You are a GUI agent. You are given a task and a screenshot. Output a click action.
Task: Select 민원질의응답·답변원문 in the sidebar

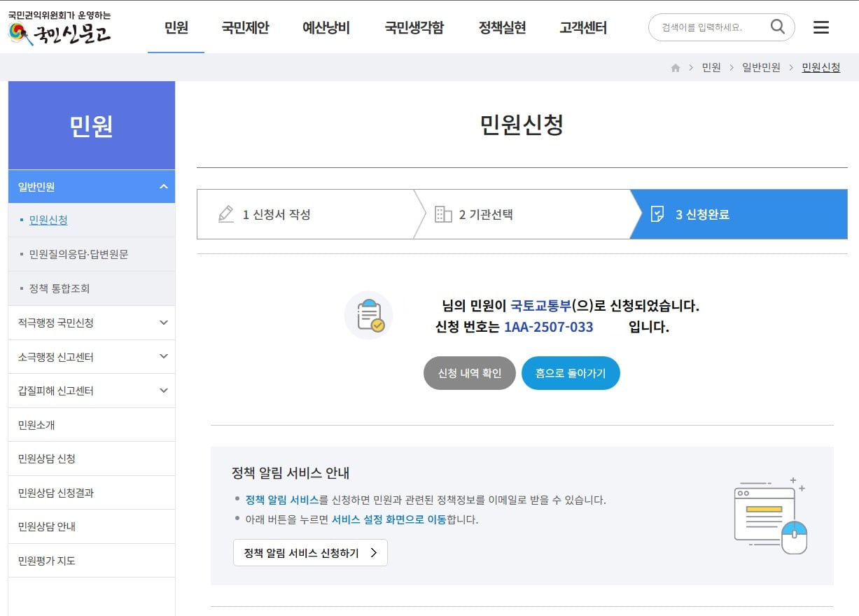pyautogui.click(x=78, y=254)
